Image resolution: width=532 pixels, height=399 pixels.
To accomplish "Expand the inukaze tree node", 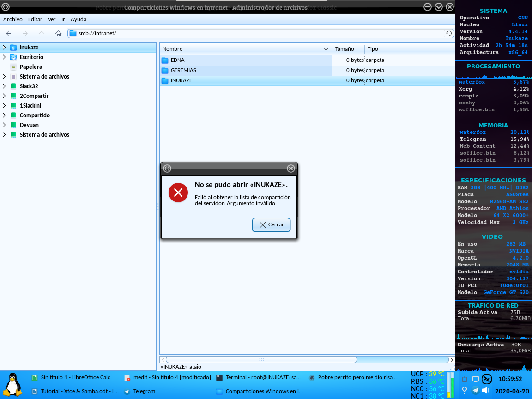I will pos(4,48).
